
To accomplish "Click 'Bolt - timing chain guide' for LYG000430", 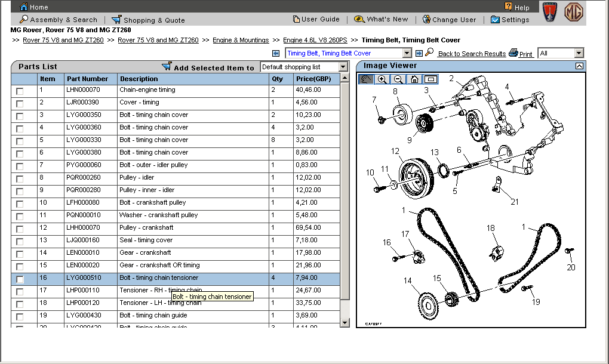I will pos(153,316).
